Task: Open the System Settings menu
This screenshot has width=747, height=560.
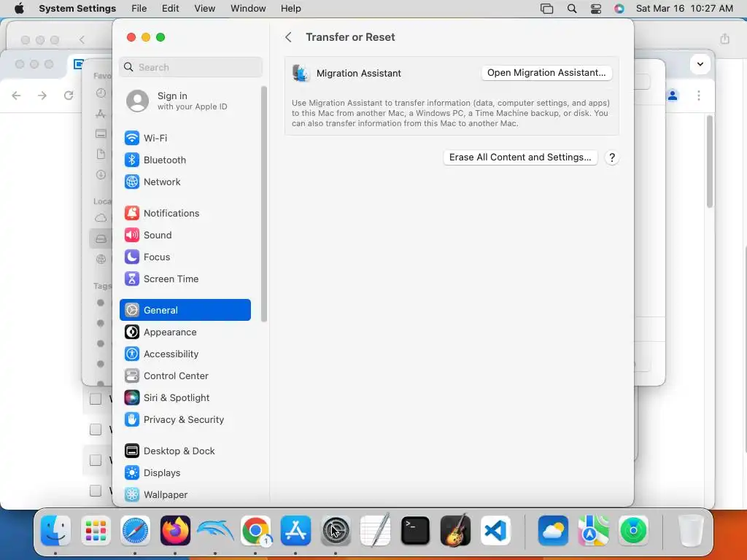Action: click(77, 9)
